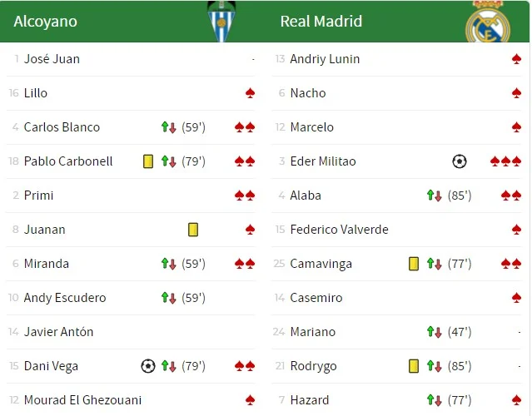Click the Real Madrid club crest
This screenshot has height=416, width=532.
tap(487, 23)
